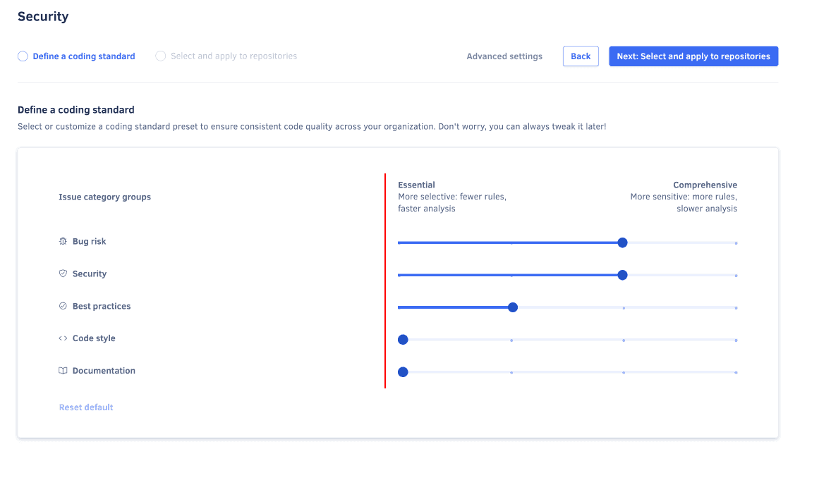The image size is (819, 504).
Task: Open Advanced settings
Action: coord(504,56)
